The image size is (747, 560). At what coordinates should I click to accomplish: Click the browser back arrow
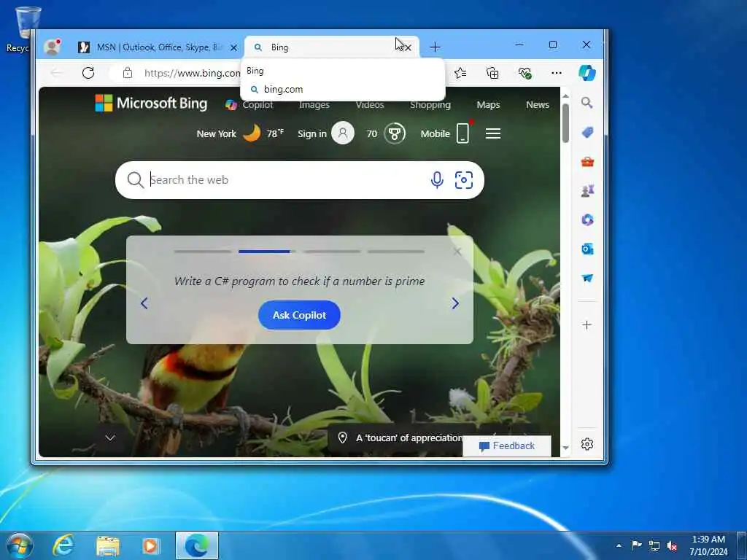pyautogui.click(x=56, y=73)
